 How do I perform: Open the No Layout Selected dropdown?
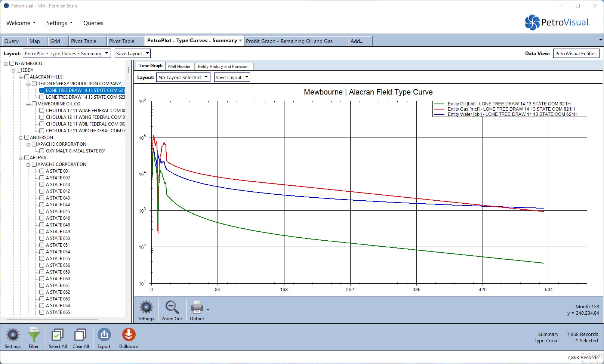[x=183, y=77]
